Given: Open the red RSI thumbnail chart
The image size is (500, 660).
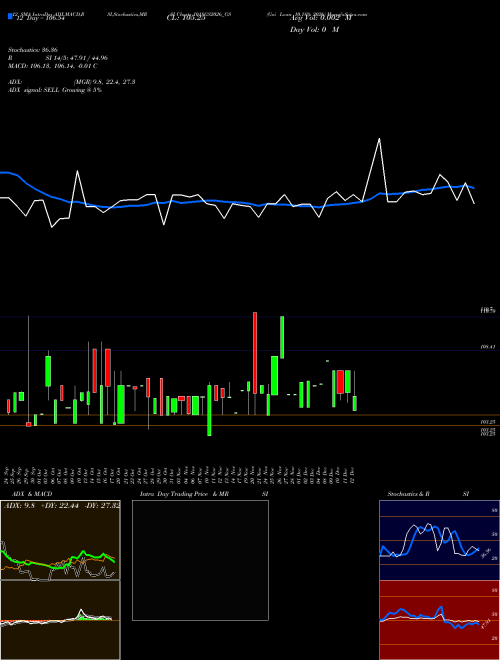Looking at the screenshot, I should [439, 620].
